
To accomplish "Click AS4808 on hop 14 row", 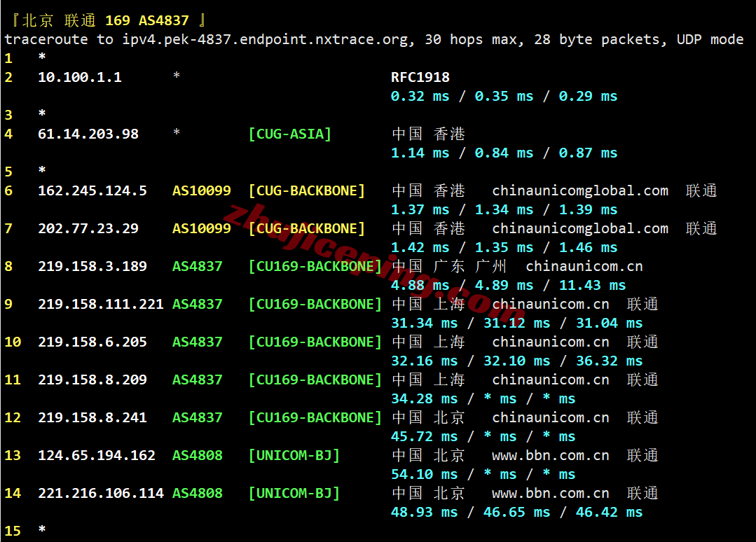I will point(197,494).
